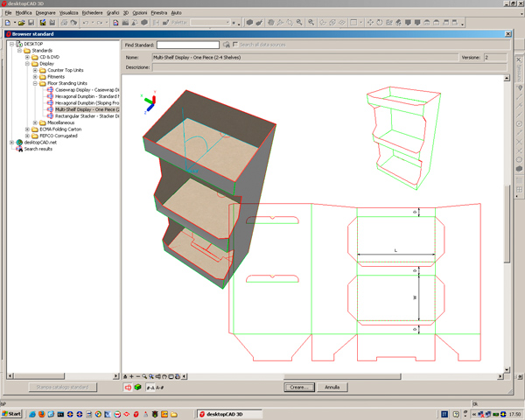Image resolution: width=525 pixels, height=420 pixels.
Task: Open the Visualizza menu
Action: pos(68,13)
